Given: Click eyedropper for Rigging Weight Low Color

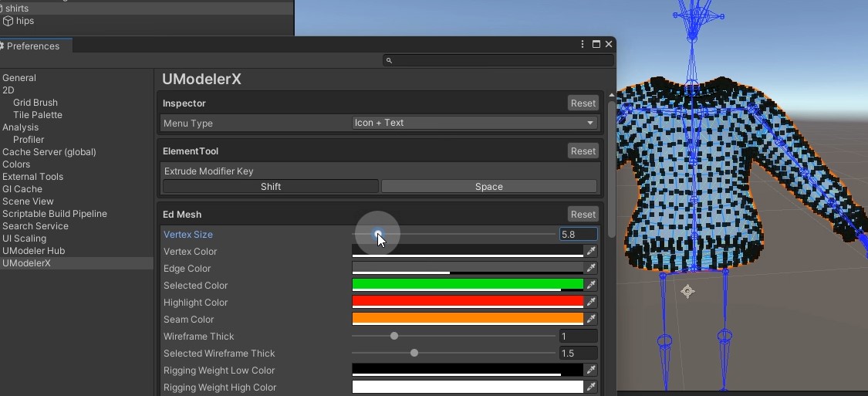Looking at the screenshot, I should tap(591, 370).
